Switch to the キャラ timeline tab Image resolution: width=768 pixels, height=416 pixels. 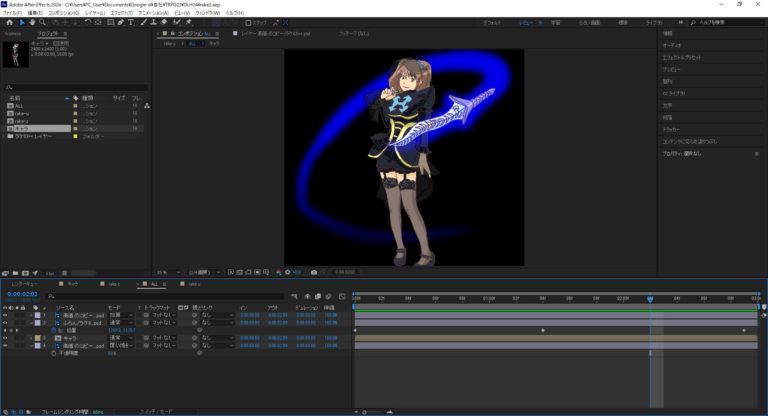72,284
